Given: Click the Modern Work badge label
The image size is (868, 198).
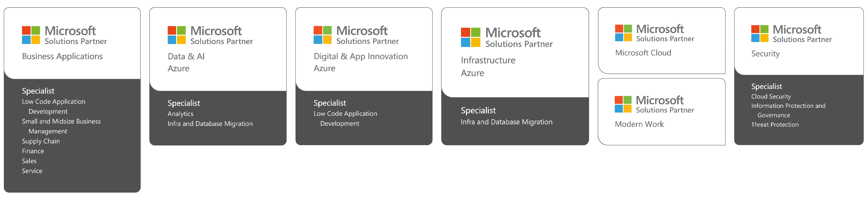Looking at the screenshot, I should [639, 124].
